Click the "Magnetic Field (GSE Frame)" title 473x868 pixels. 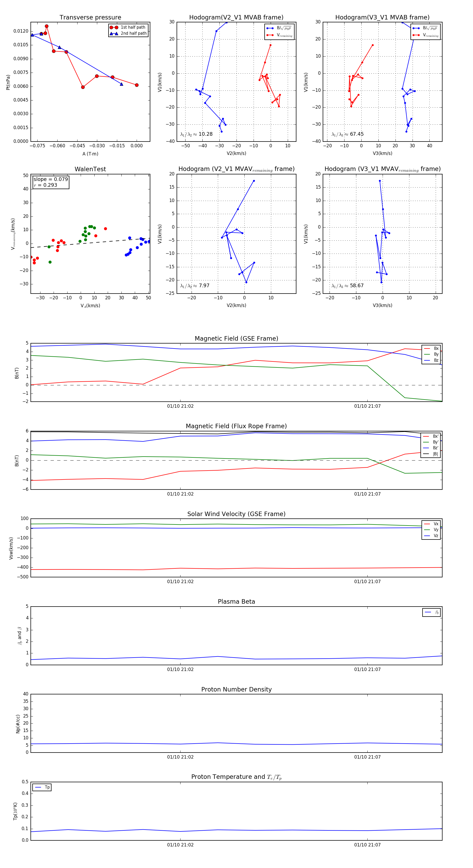tap(236, 339)
